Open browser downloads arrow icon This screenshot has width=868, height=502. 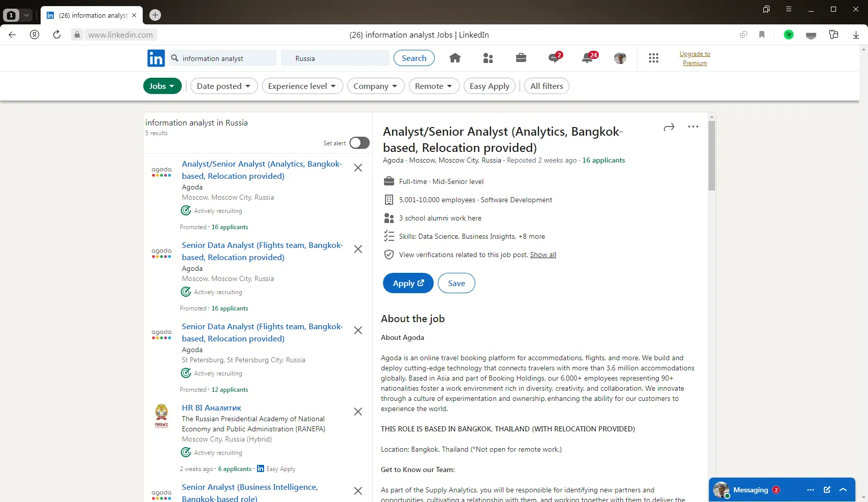[x=856, y=35]
